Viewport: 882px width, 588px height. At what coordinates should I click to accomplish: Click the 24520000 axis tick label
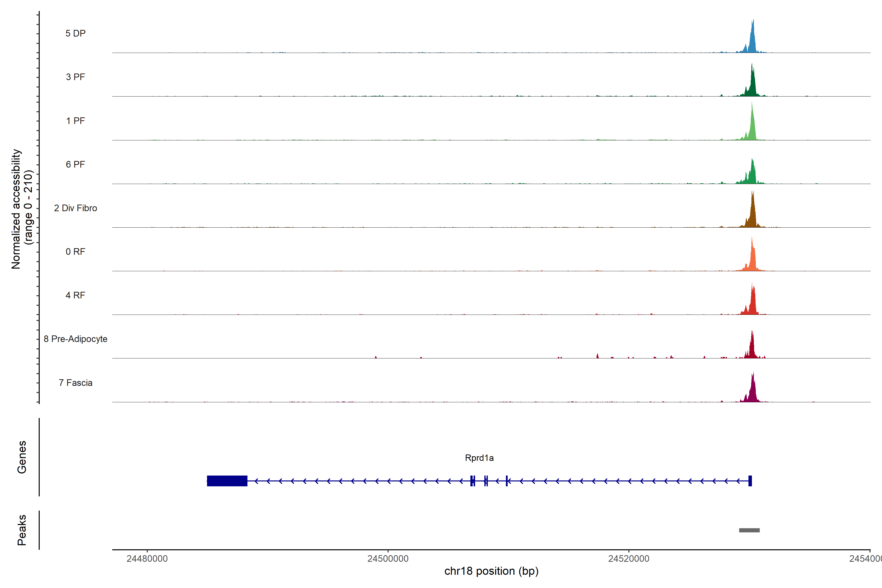[628, 558]
